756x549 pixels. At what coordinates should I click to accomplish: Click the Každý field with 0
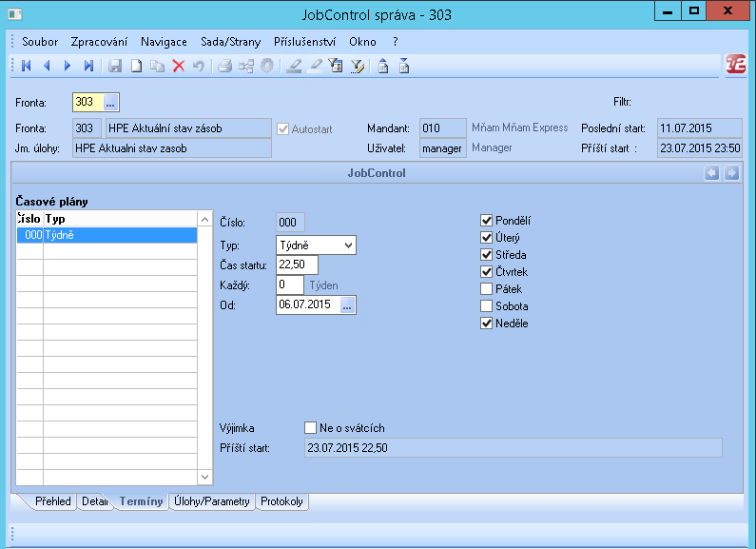tap(290, 284)
